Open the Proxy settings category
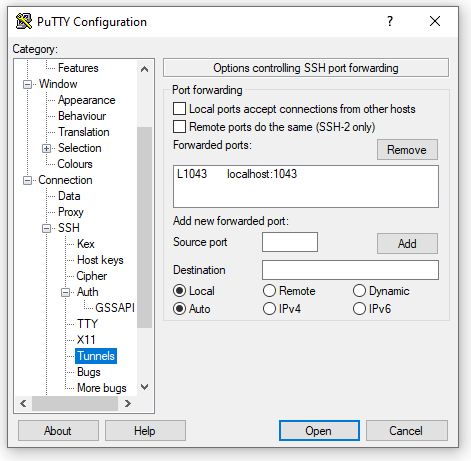 click(x=70, y=212)
